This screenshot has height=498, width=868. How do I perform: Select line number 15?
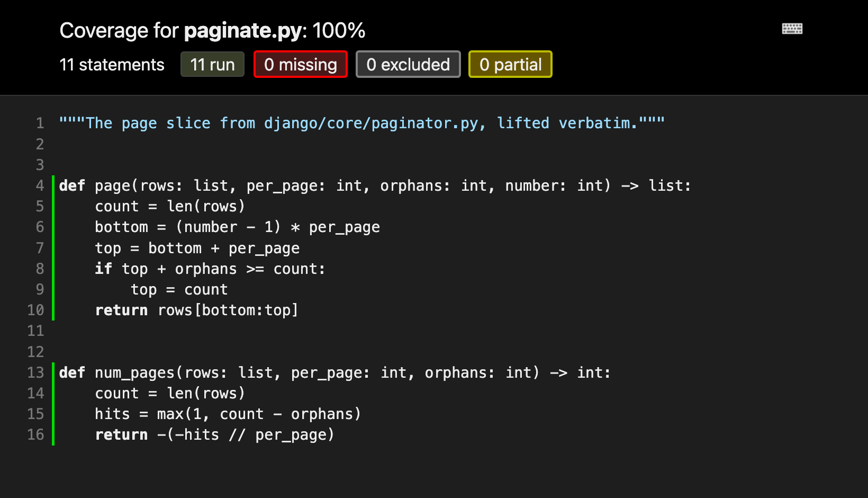(35, 414)
